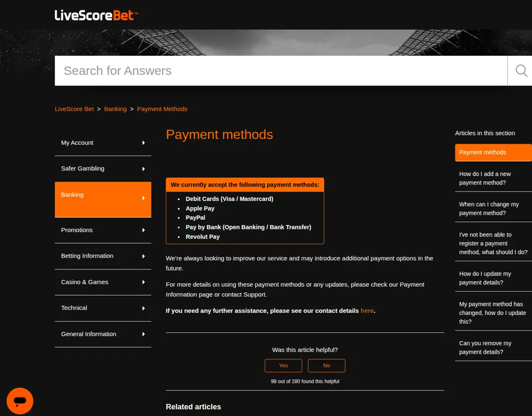Expand the My Account arrow
The height and width of the screenshot is (416, 532).
point(144,143)
